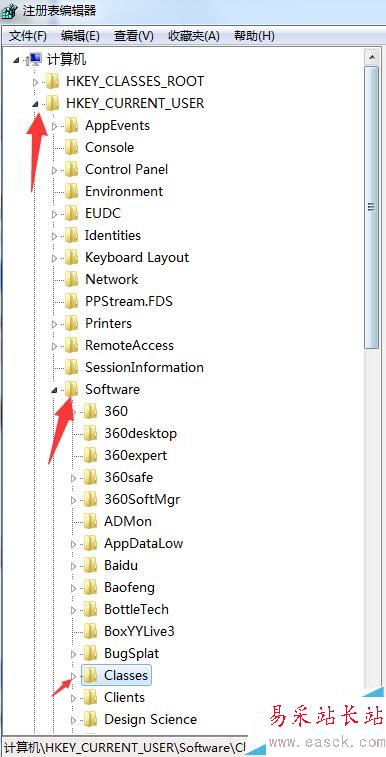
Task: Expand the 360safe key
Action: [73, 478]
